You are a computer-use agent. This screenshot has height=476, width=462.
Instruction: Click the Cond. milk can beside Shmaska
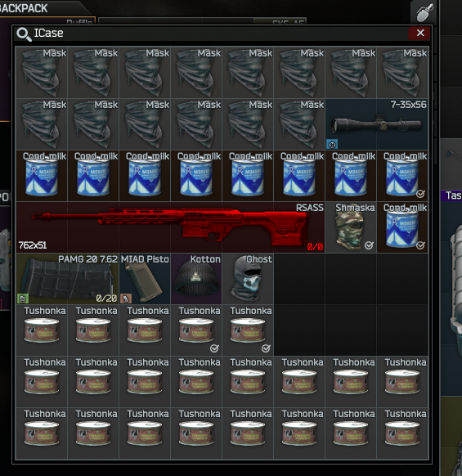click(x=402, y=227)
